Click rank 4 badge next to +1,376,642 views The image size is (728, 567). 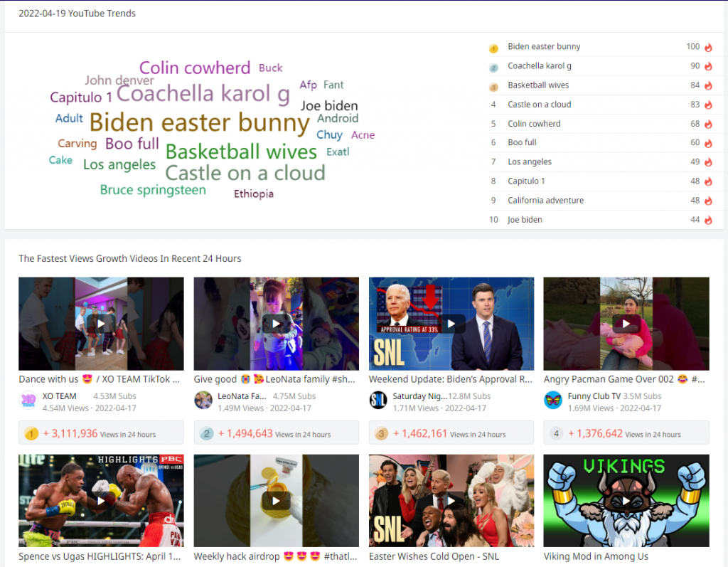[x=556, y=434]
